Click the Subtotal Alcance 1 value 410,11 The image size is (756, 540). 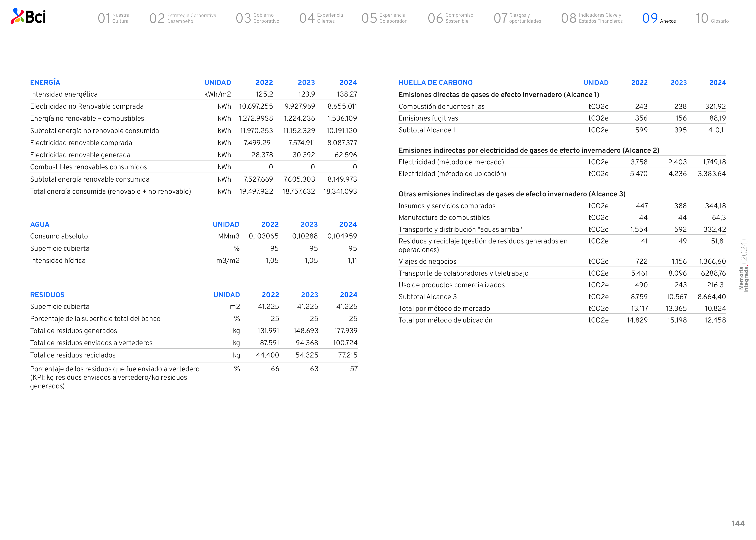717,130
